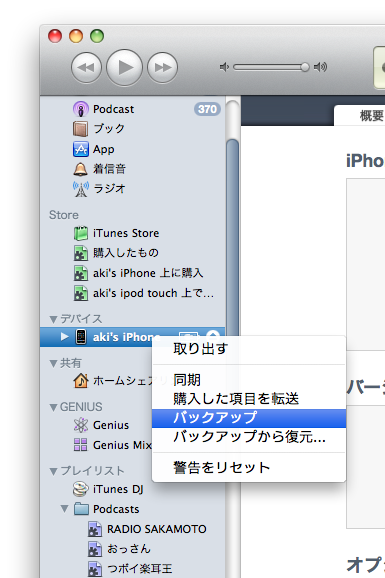Collapse the 共有 section

[x=53, y=363]
